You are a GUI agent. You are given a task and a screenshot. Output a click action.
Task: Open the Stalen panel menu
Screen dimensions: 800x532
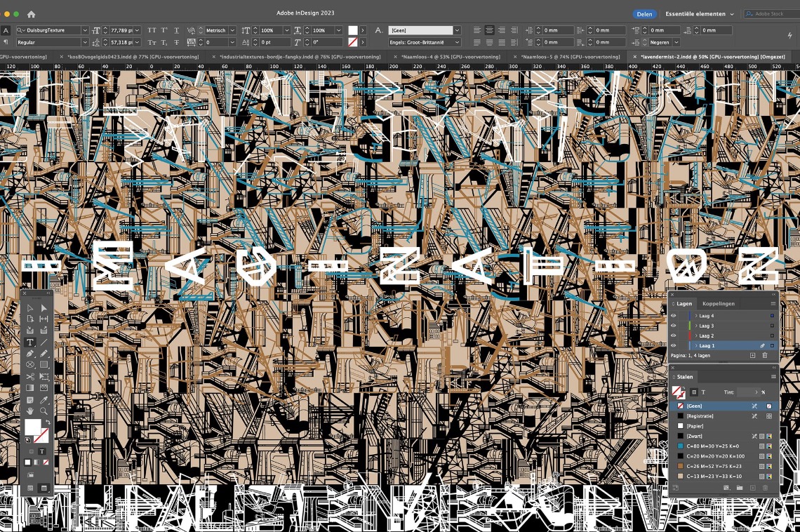[773, 377]
